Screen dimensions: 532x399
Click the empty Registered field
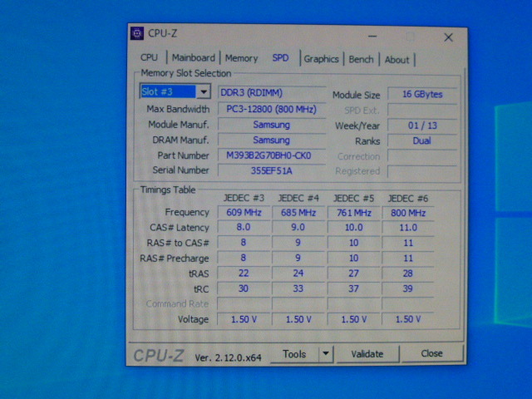click(x=422, y=172)
